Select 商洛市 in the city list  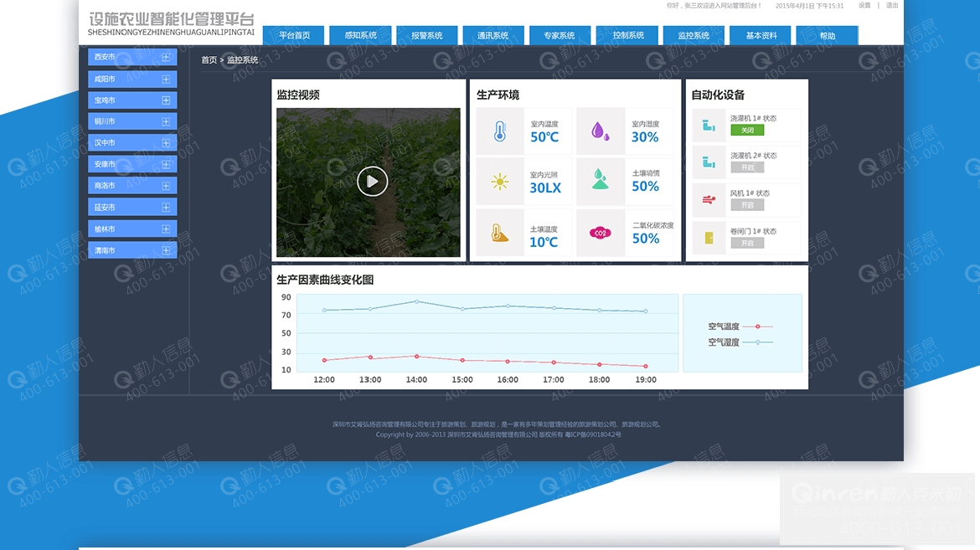132,186
